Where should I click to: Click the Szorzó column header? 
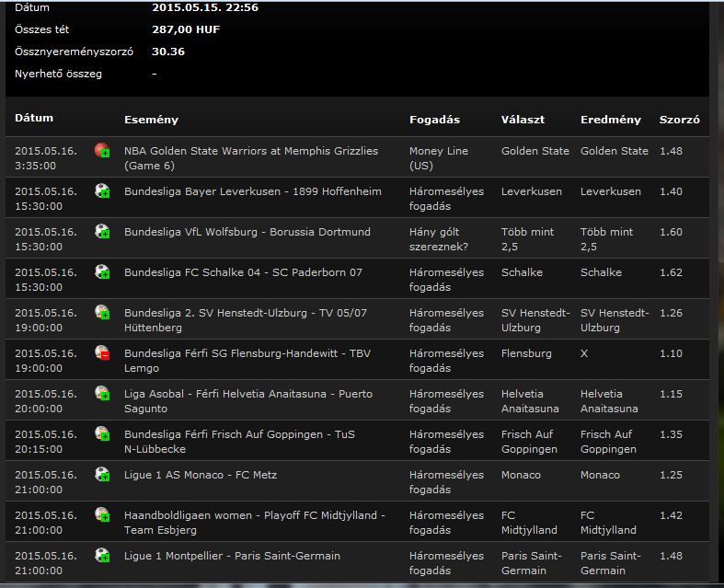click(x=679, y=120)
